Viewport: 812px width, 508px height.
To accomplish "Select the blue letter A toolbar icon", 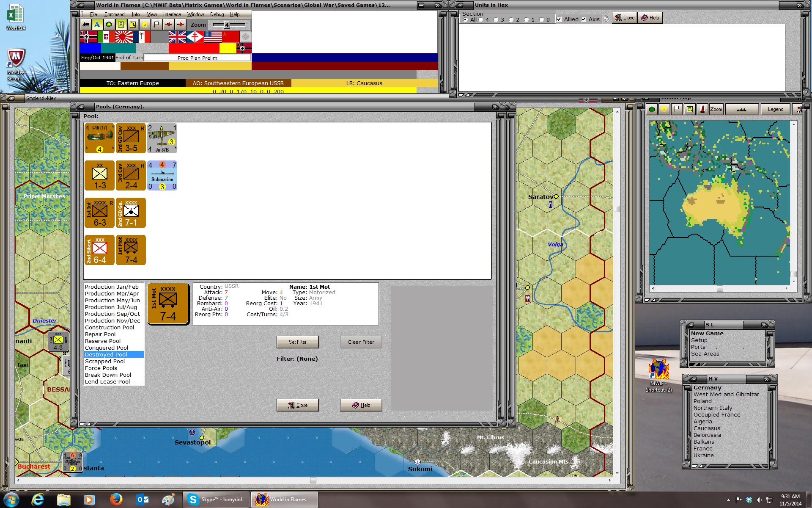I will point(97,25).
